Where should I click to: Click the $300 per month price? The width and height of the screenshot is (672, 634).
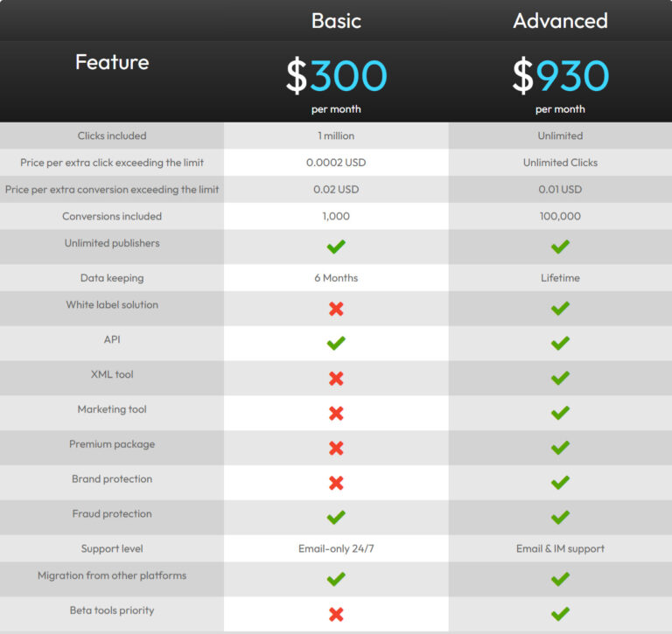coord(336,85)
